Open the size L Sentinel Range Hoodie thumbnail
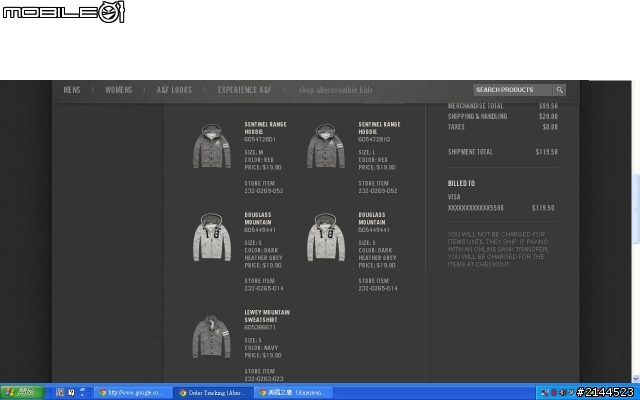Viewport: 640px width, 400px height. [326, 146]
